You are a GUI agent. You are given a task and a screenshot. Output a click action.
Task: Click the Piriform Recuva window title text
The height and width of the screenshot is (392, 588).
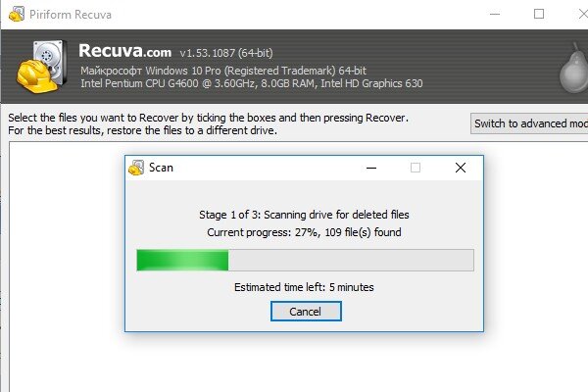click(x=71, y=15)
